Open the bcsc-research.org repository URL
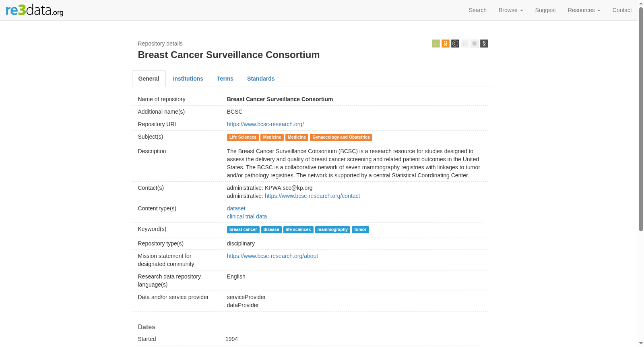644x347 pixels. point(265,124)
